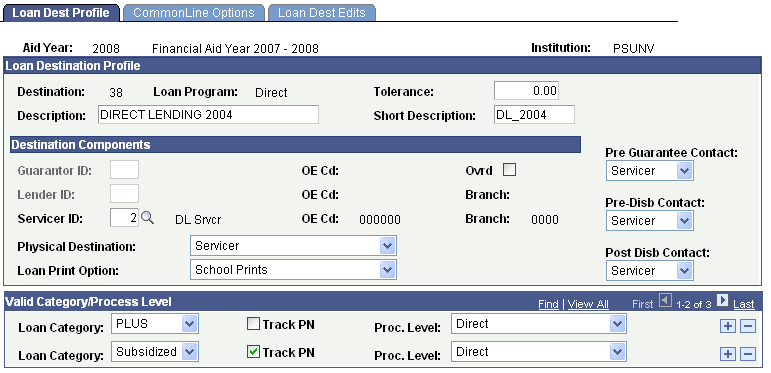Image resolution: width=771 pixels, height=373 pixels.
Task: Add a row after the Subsidized category
Action: (x=727, y=354)
